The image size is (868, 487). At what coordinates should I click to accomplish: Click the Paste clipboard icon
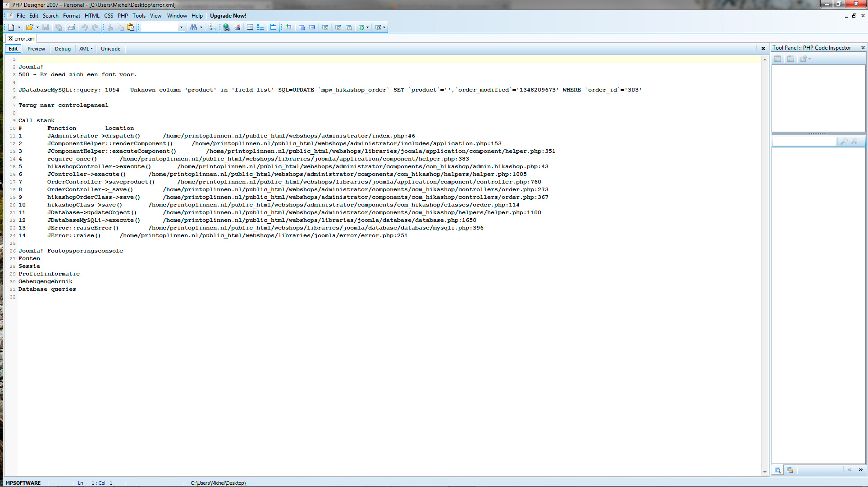tap(131, 28)
